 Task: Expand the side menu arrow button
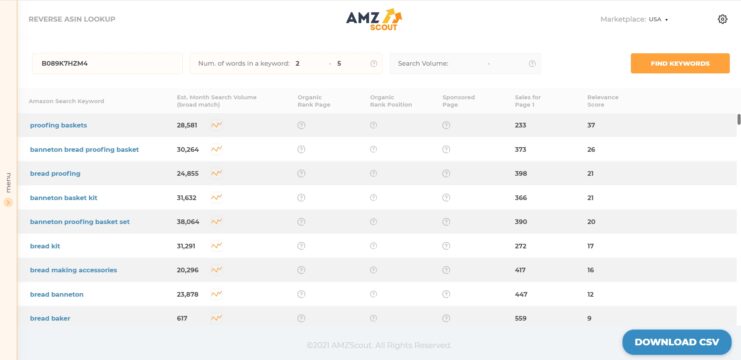pos(8,202)
